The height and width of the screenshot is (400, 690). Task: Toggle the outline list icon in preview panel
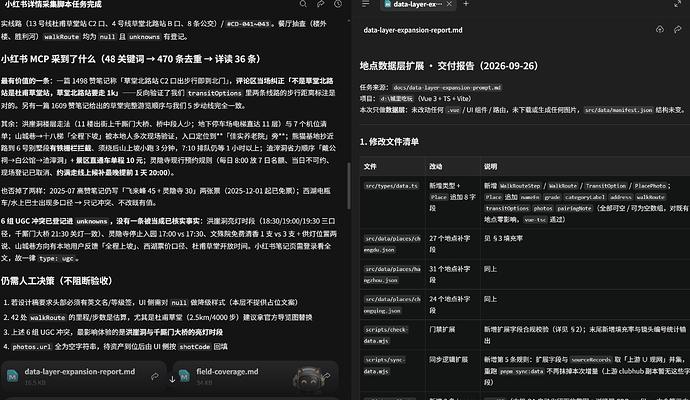pyautogui.click(x=365, y=4)
